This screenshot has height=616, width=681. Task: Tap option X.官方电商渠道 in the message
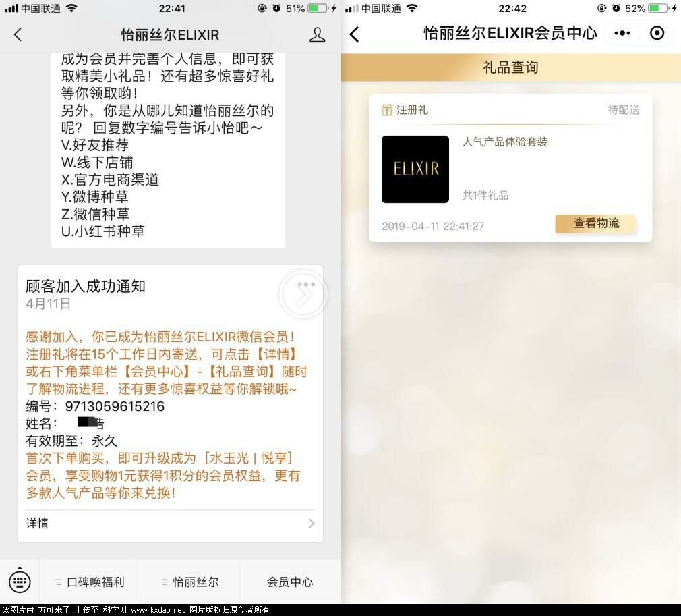[110, 179]
